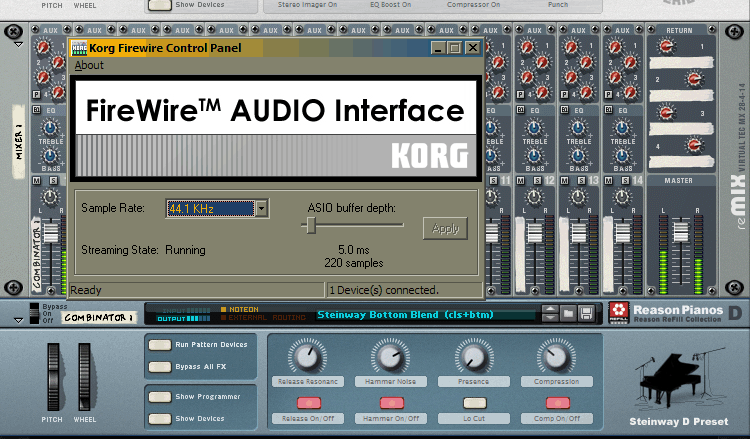Adjust the ASIO buffer depth slider
The width and height of the screenshot is (750, 439).
[x=311, y=225]
